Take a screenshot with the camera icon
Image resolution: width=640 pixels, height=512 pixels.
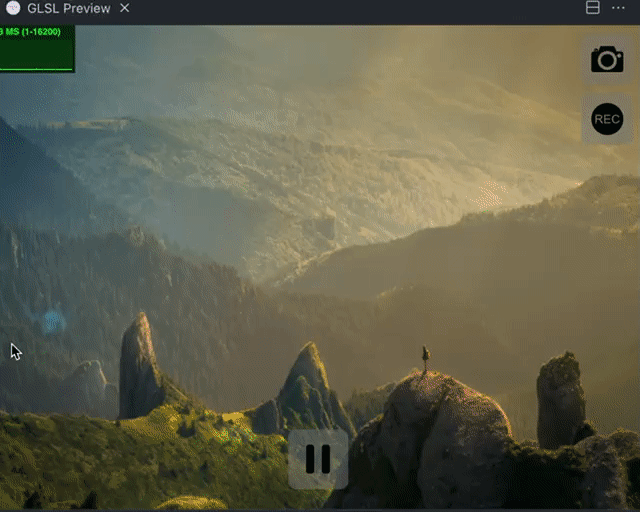(x=607, y=60)
